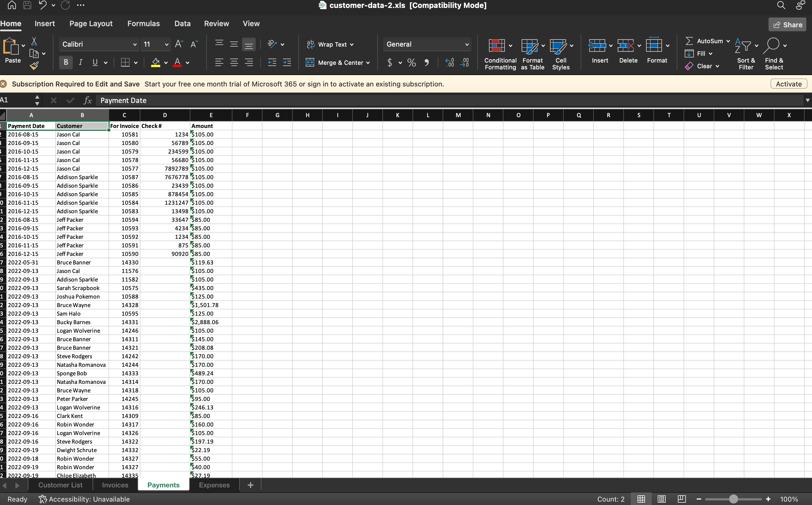Toggle Italic formatting button
This screenshot has width=812, height=505.
point(80,63)
